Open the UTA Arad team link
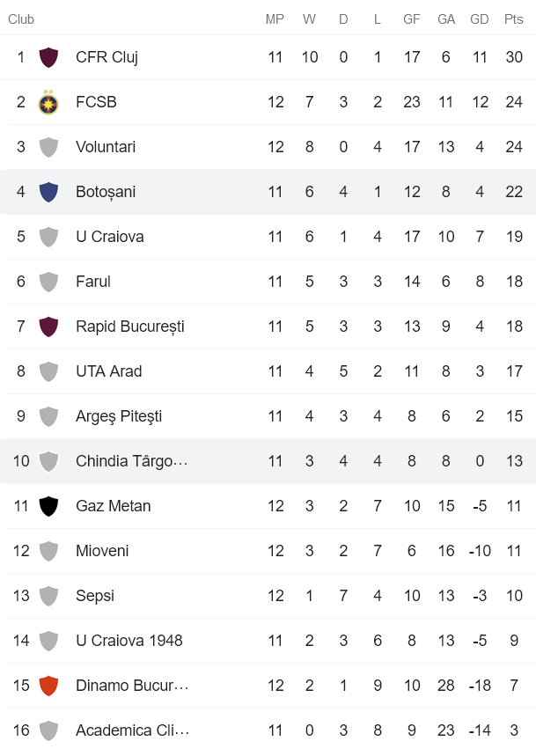The image size is (536, 756). tap(108, 371)
